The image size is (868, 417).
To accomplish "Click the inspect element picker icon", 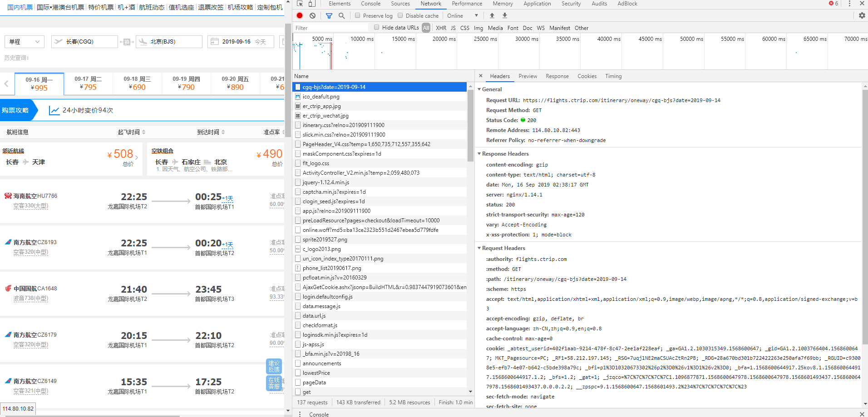I will tap(300, 4).
